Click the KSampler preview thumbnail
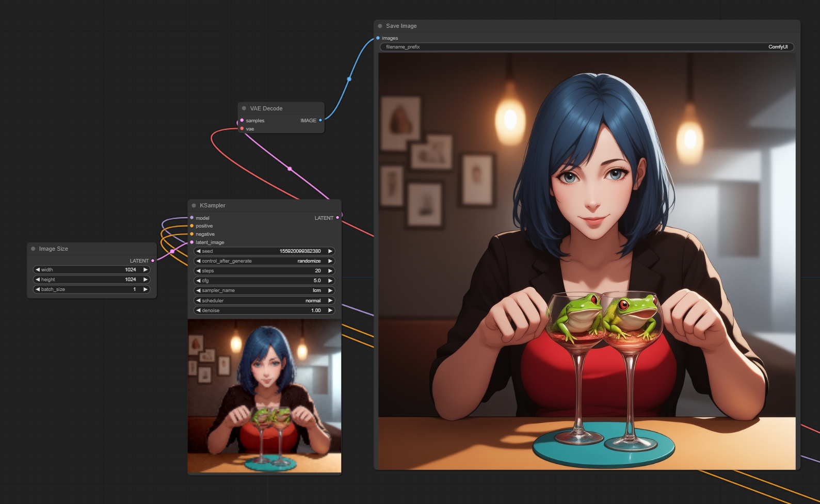Screen dimensions: 820x504 tap(264, 396)
